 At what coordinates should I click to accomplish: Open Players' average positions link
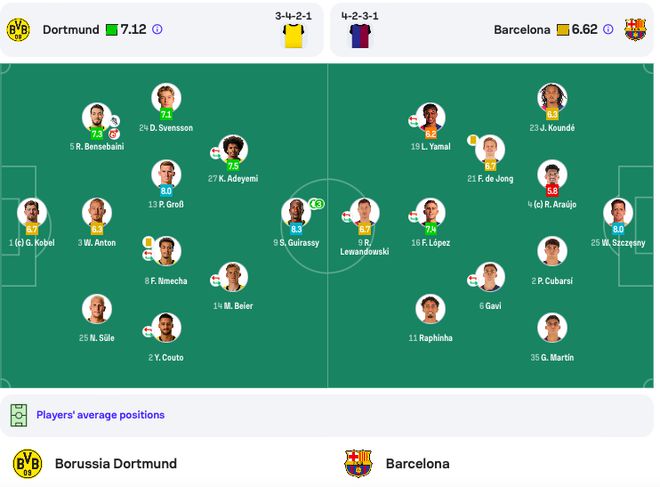(x=100, y=415)
